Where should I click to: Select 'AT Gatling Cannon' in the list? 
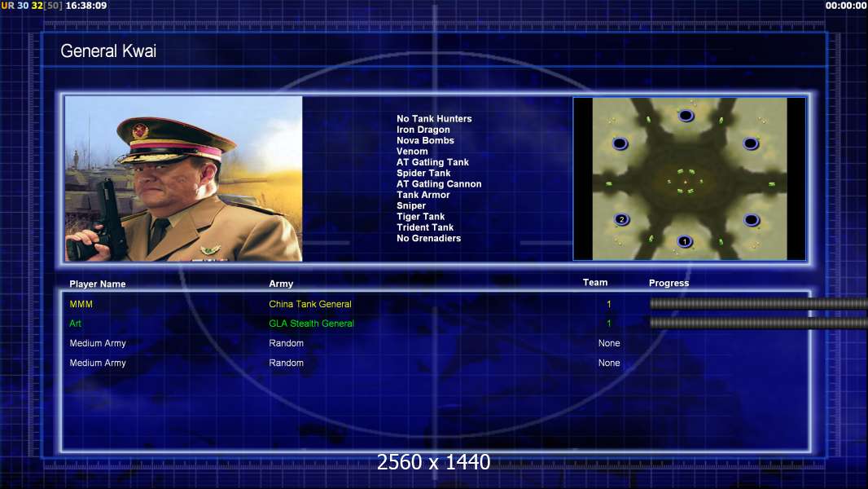pos(439,184)
